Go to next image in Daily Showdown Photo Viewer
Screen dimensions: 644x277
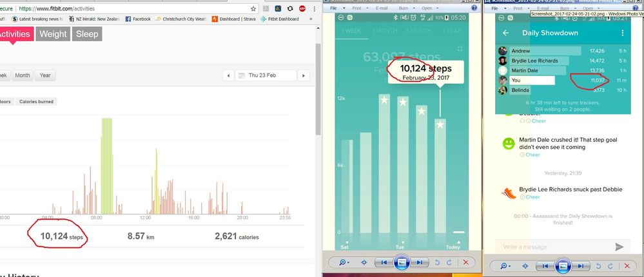click(580, 265)
